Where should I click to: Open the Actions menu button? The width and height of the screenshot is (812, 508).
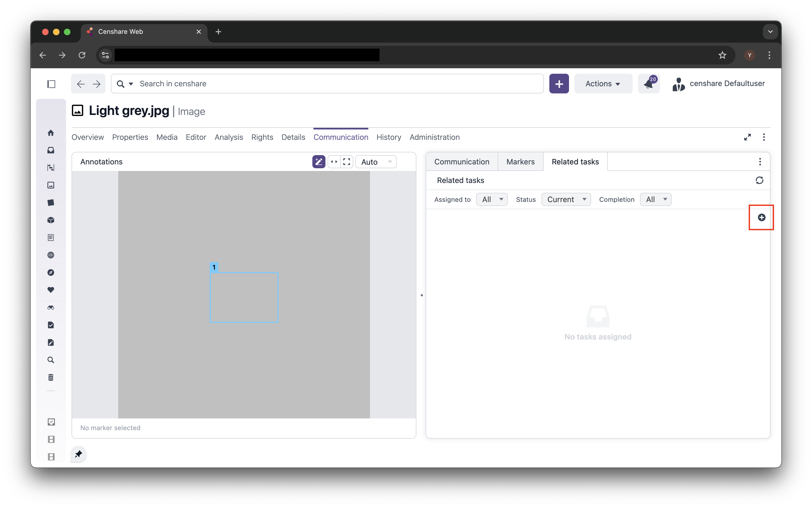pos(603,84)
